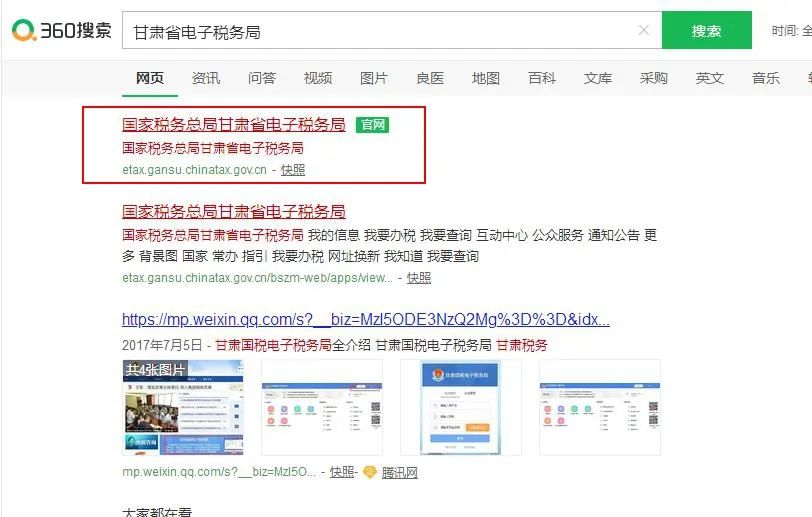Viewport: 812px width, 517px height.
Task: Go to the 音乐 tab
Action: point(766,78)
